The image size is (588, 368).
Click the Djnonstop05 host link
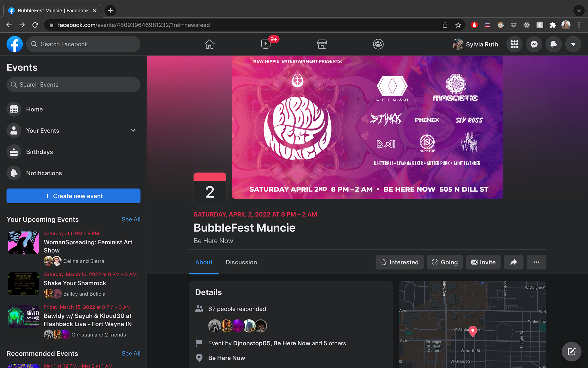point(252,343)
